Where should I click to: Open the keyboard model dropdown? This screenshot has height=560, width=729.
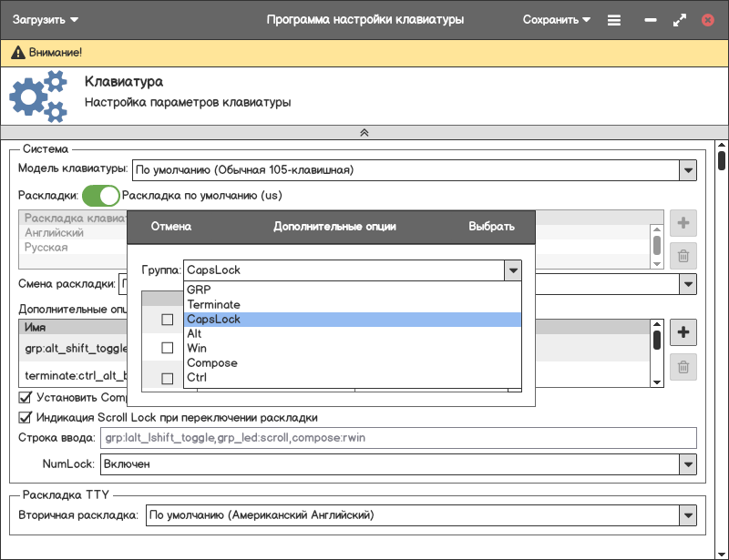click(688, 169)
